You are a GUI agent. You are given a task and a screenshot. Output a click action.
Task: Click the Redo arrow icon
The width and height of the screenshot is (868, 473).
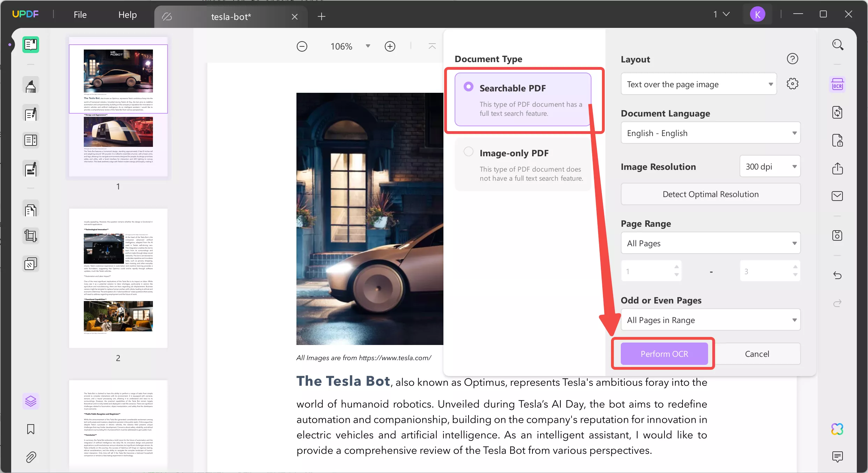click(x=837, y=303)
